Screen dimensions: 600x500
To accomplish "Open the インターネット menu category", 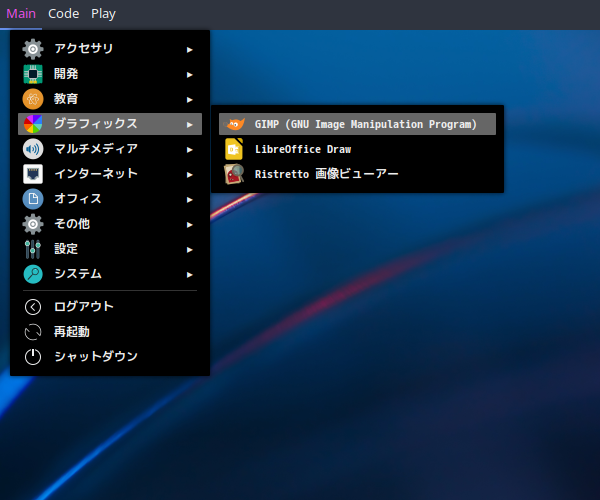I will [110, 174].
